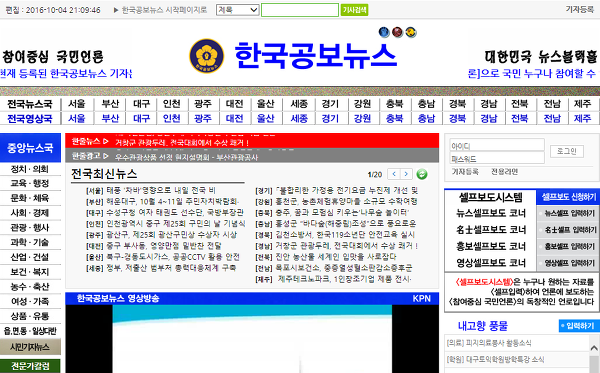Click the 전국뉴스국 header label
The width and height of the screenshot is (600, 373).
[x=30, y=104]
